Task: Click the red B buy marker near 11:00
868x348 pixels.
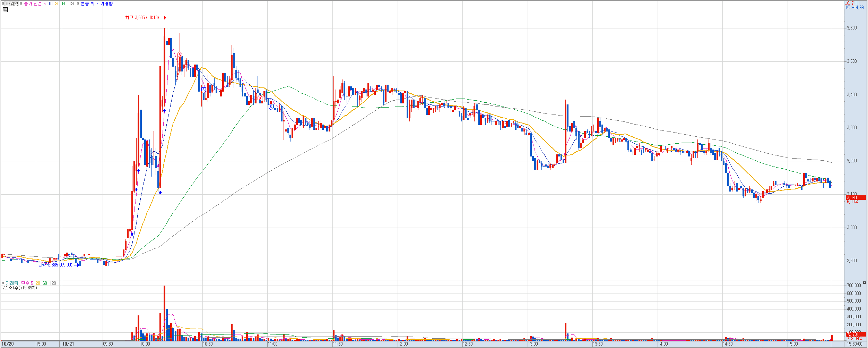Action: pos(260,98)
